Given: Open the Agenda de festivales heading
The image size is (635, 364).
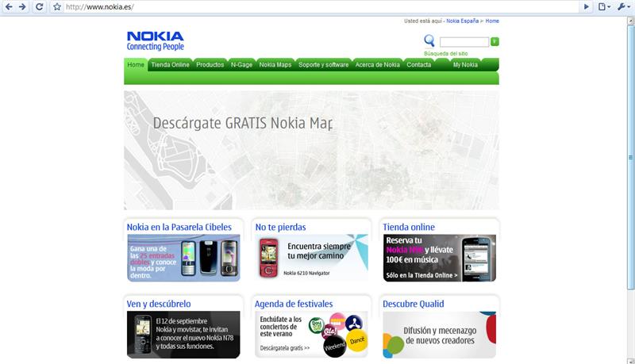Looking at the screenshot, I should click(x=294, y=305).
